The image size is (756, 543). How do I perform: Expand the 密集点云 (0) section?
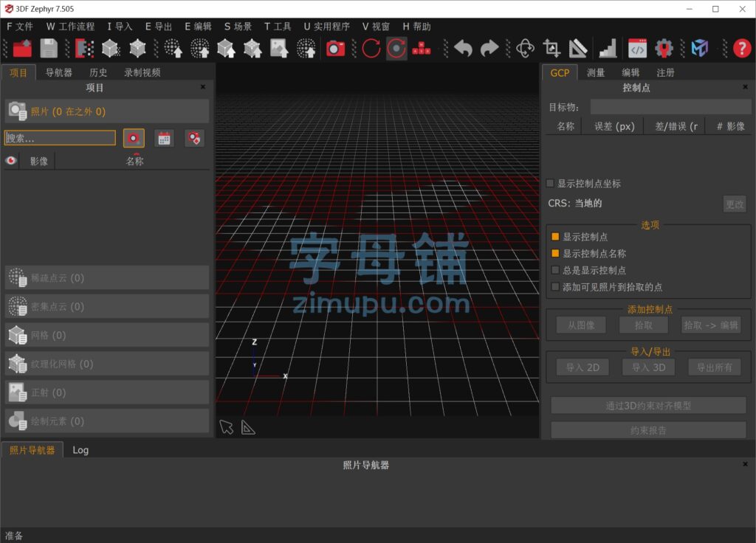(107, 306)
